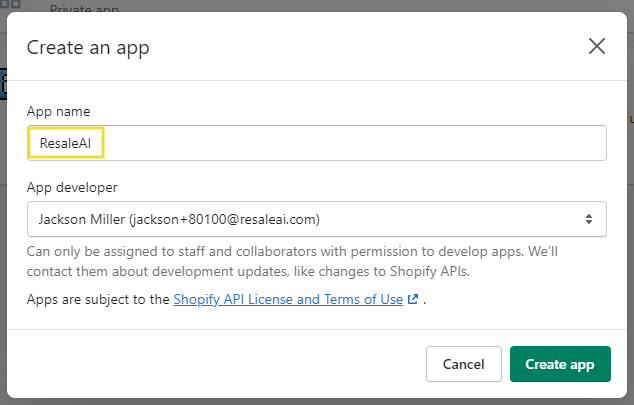Click the Create an app heading
This screenshot has height=405, width=634.
click(x=88, y=48)
